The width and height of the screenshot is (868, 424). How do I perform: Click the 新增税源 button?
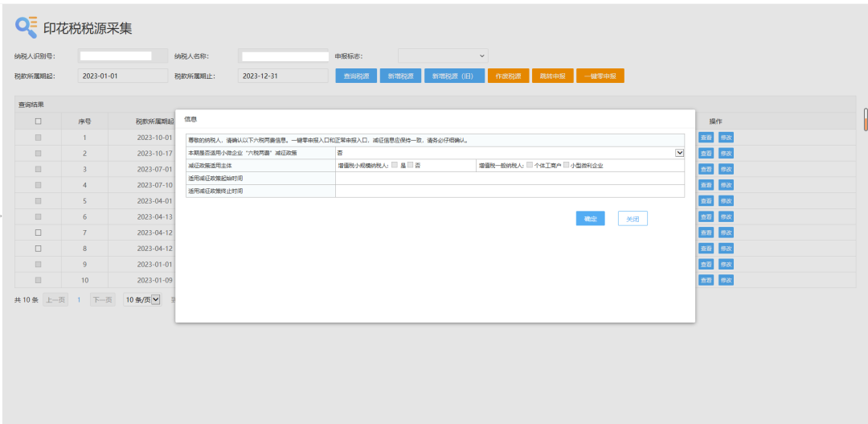pos(401,76)
